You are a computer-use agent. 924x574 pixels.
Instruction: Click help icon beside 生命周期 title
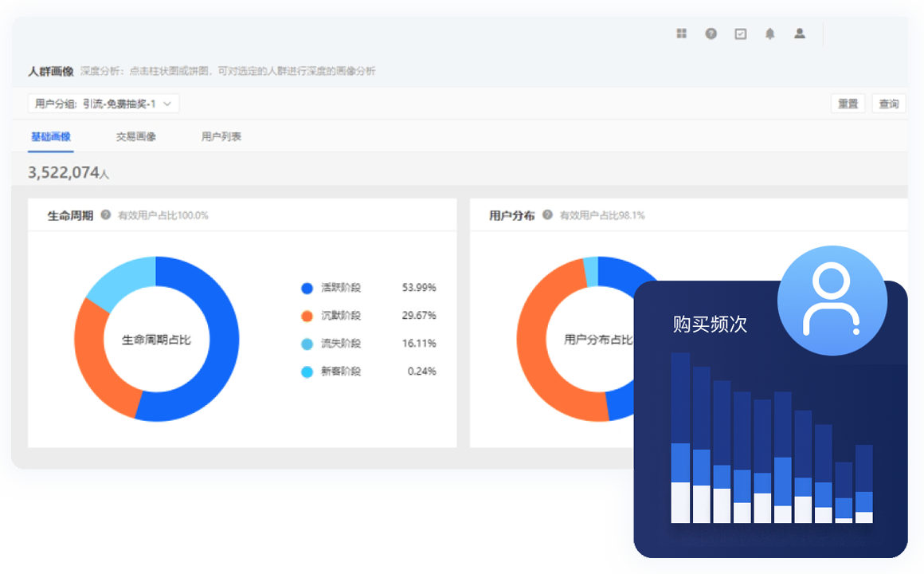pos(106,215)
